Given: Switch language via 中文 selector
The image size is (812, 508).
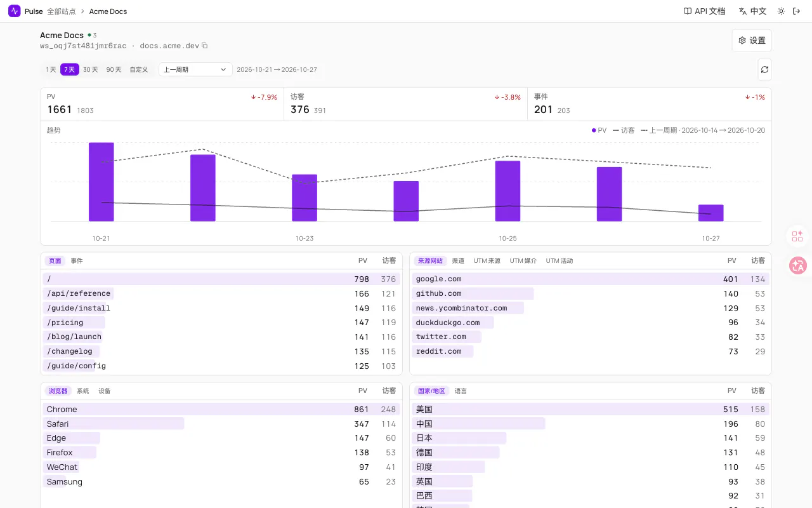Looking at the screenshot, I should click(753, 11).
